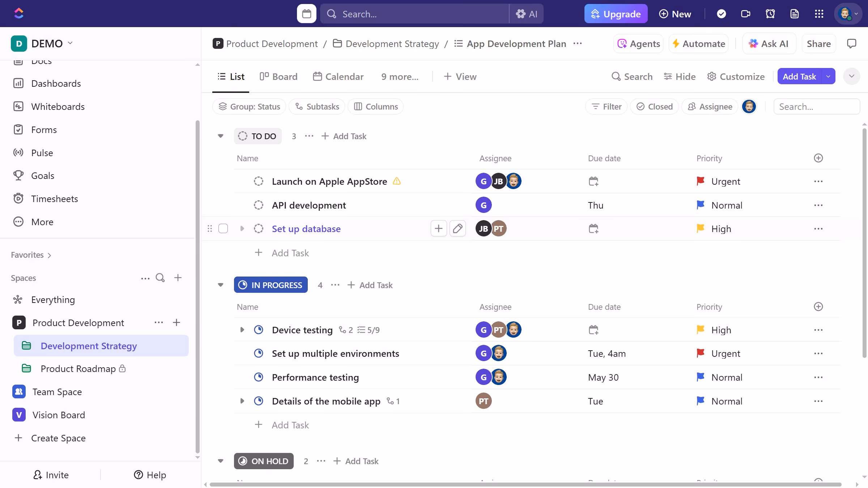Change status icon of Device testing
The width and height of the screenshot is (868, 488).
click(x=259, y=330)
